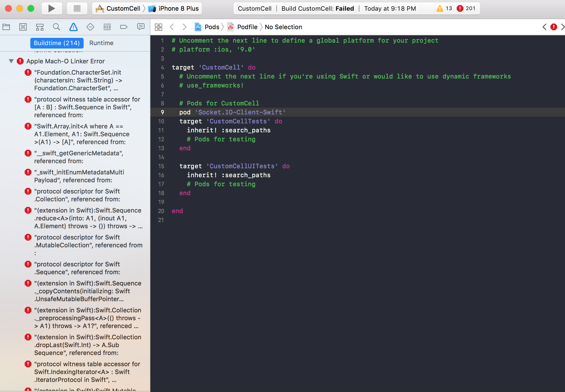
Task: Open the Breakpoint navigator
Action: tap(124, 27)
